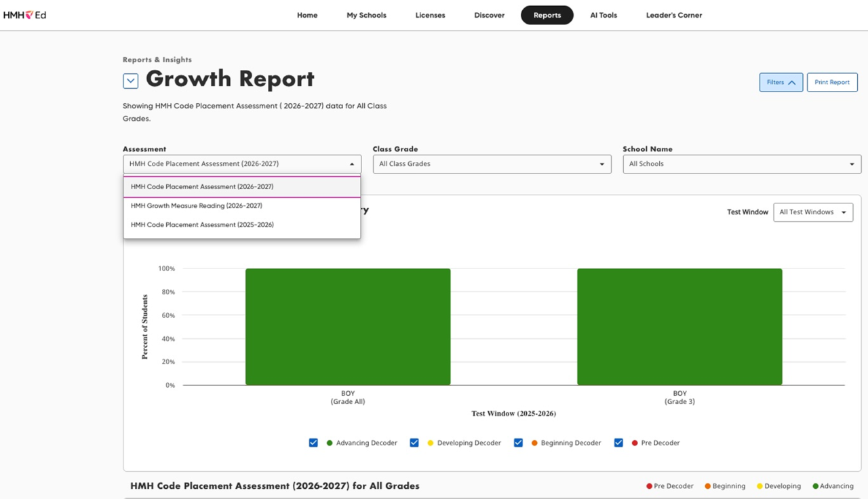
Task: Collapse filters with the Filters button
Action: click(781, 82)
